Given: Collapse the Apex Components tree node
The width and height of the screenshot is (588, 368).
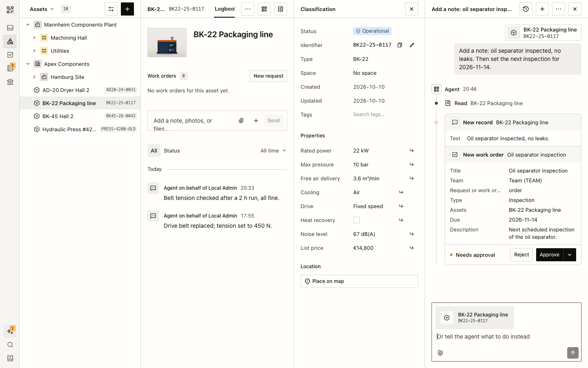Looking at the screenshot, I should pos(28,64).
